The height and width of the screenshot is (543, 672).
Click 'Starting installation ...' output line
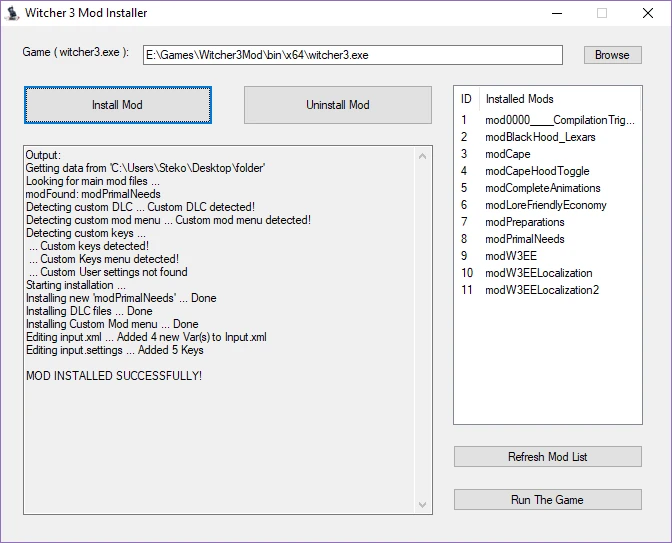76,285
